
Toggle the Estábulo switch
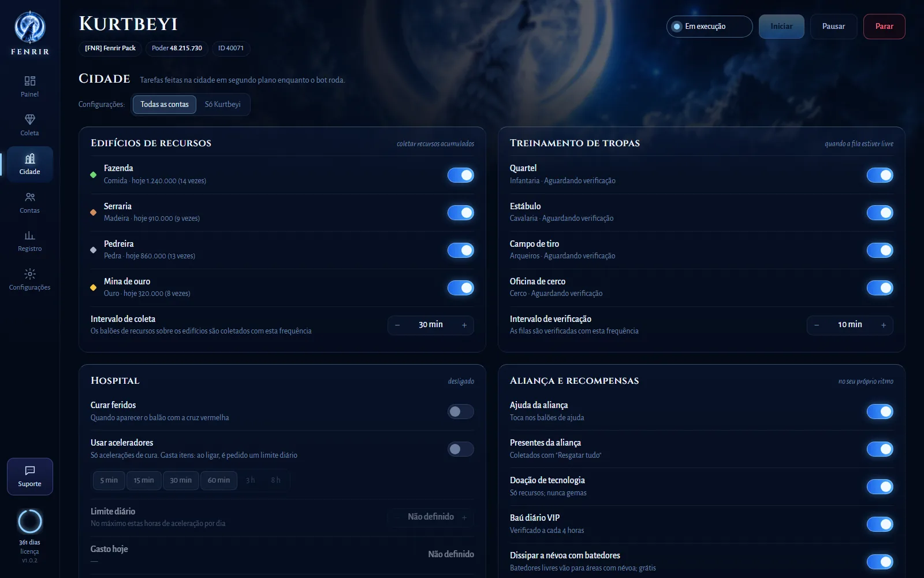pos(880,213)
